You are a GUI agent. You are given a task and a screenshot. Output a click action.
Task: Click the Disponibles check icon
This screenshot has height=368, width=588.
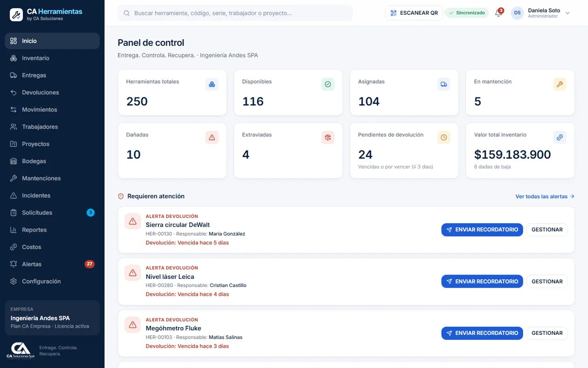[x=328, y=84]
